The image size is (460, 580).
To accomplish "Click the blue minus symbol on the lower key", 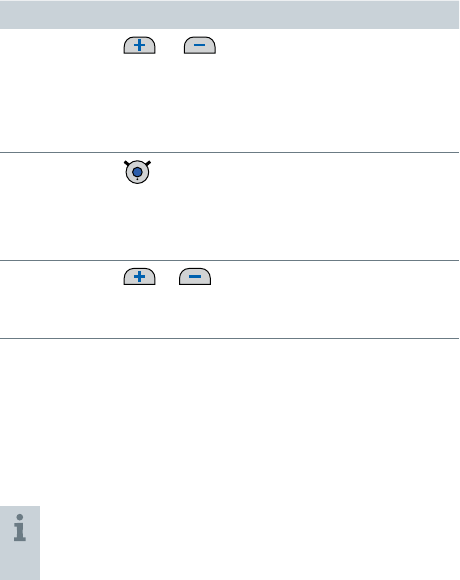I will [x=195, y=276].
